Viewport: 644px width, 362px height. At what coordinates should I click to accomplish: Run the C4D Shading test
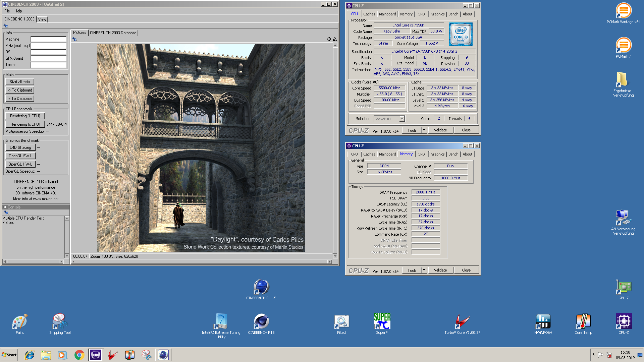pyautogui.click(x=20, y=147)
